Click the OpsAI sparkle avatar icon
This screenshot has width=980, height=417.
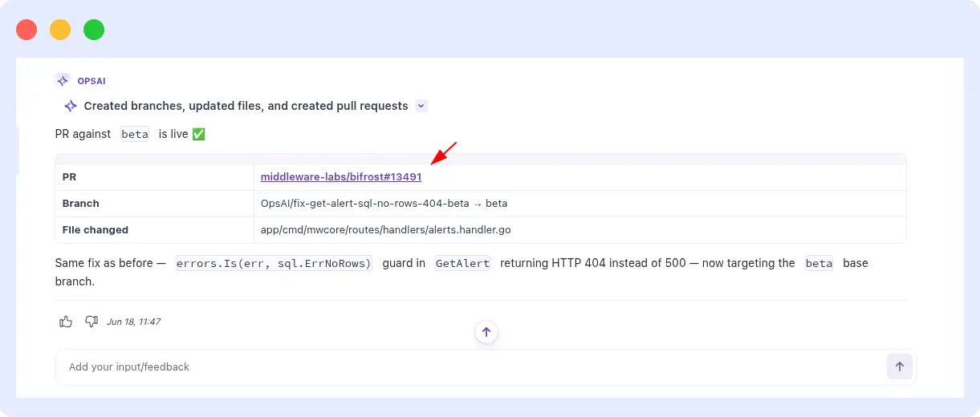coord(63,80)
